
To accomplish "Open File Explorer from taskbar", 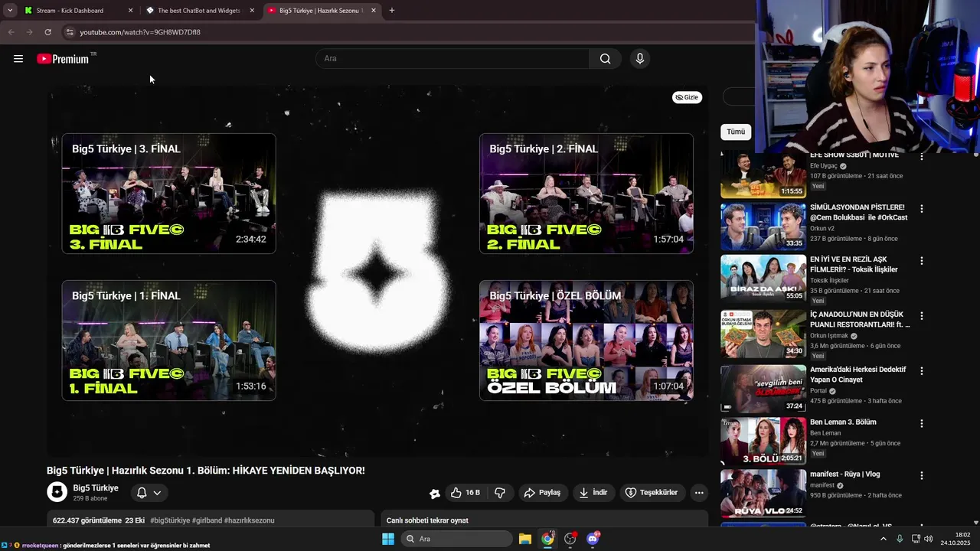I will [525, 539].
